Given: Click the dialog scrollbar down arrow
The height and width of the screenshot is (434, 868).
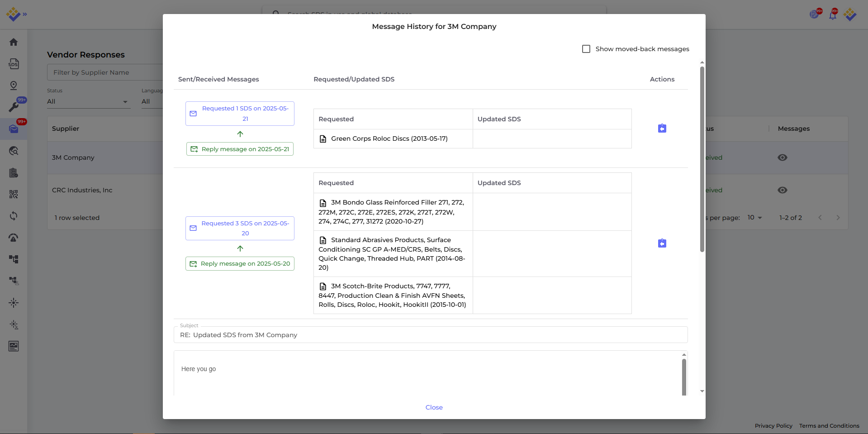Looking at the screenshot, I should point(702,391).
